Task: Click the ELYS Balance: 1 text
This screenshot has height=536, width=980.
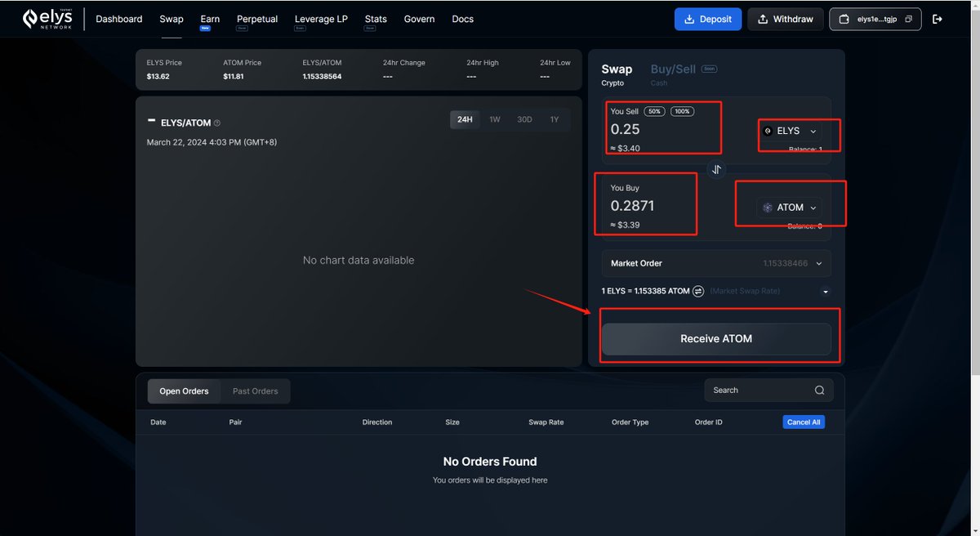Action: pos(805,150)
